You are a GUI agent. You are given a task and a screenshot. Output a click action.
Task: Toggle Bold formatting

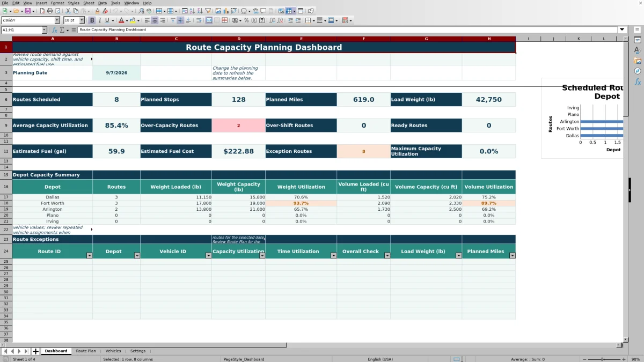(92, 20)
